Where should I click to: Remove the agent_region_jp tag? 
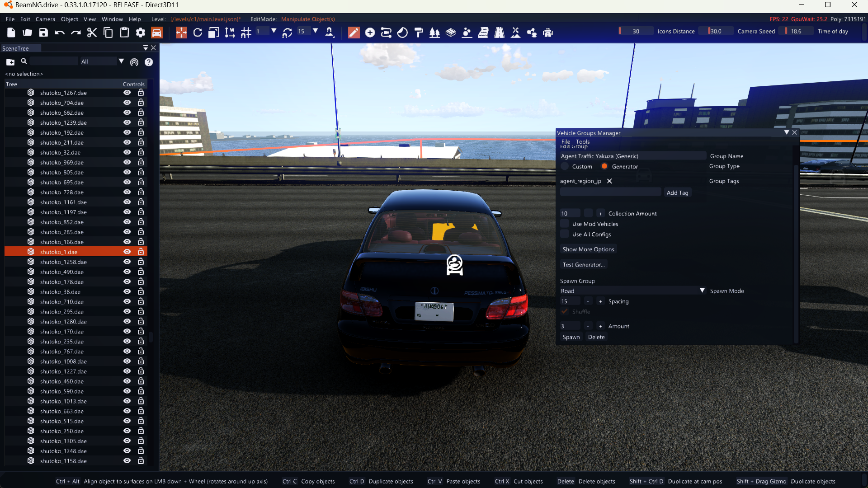(609, 181)
